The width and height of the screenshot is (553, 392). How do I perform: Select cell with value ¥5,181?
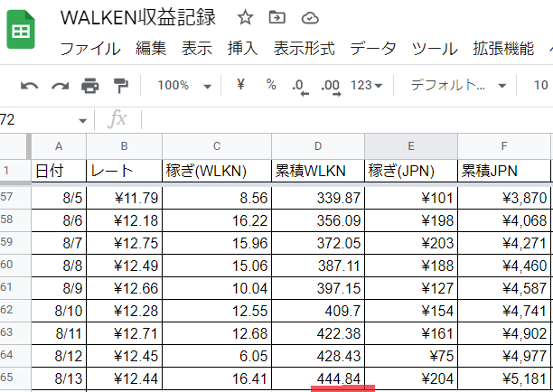pos(504,378)
